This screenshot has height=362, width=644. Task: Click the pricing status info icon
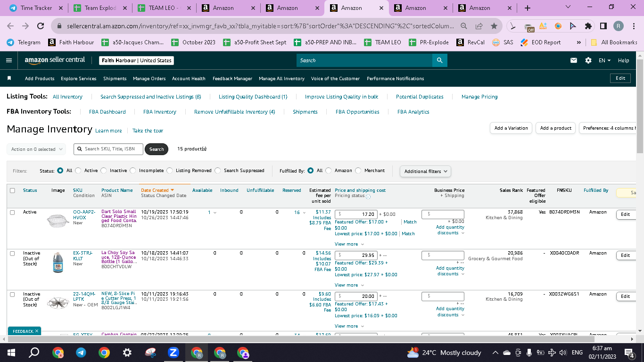point(368,197)
